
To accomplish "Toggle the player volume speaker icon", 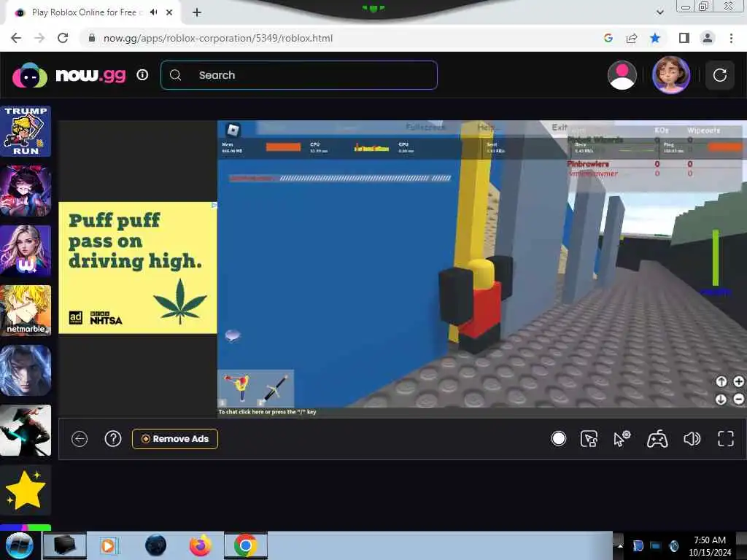I will coord(692,438).
